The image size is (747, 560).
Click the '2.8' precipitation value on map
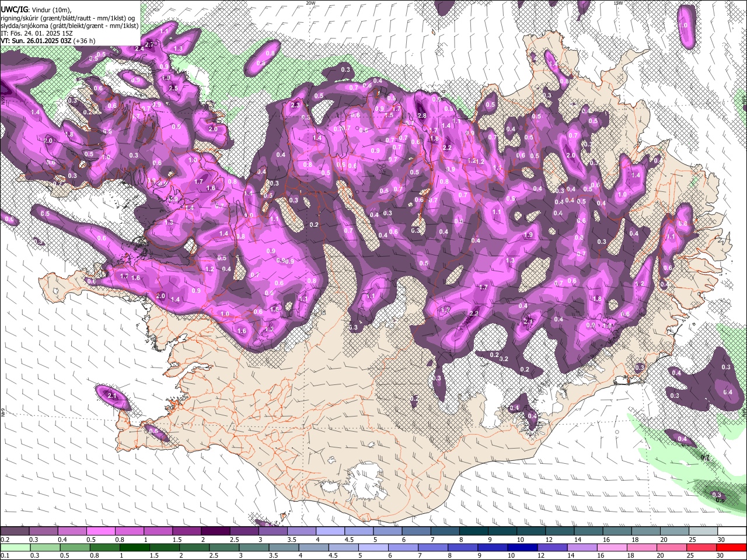coord(423,116)
